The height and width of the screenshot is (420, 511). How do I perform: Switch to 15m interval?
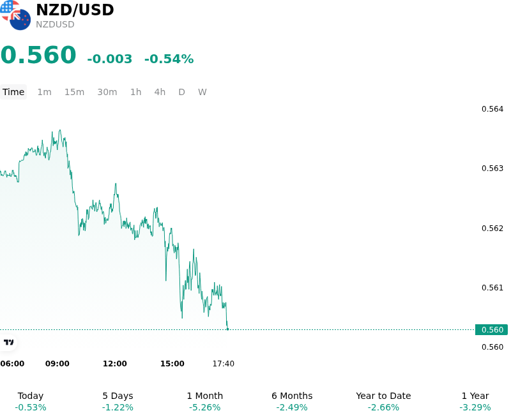click(x=74, y=92)
